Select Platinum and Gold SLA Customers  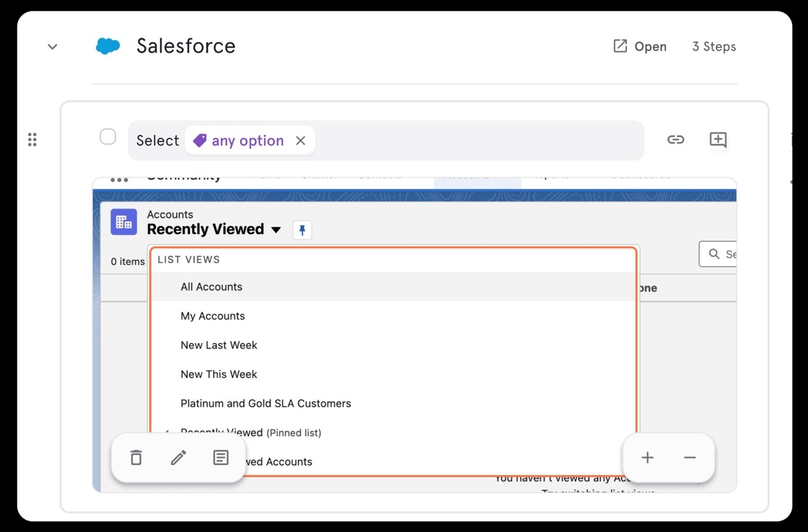(x=392, y=403)
